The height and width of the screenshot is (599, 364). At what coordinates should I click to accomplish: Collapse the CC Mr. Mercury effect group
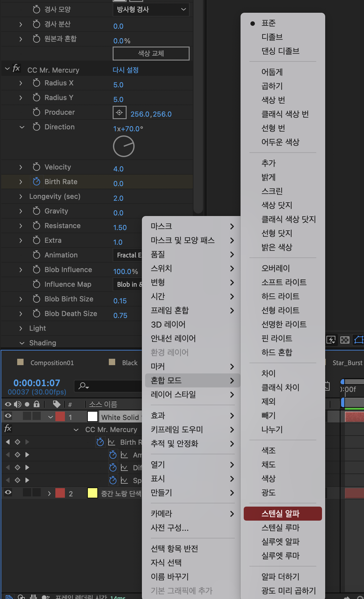point(7,69)
